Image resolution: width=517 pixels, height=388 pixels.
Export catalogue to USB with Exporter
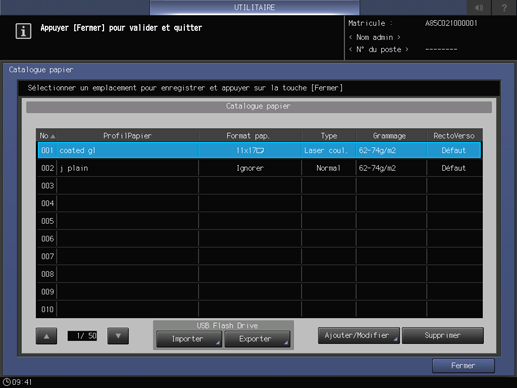click(x=257, y=339)
